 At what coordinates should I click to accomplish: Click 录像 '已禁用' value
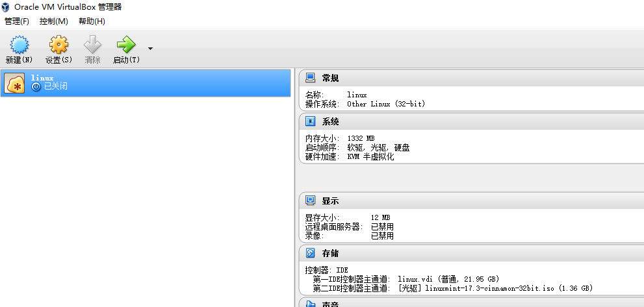(382, 236)
